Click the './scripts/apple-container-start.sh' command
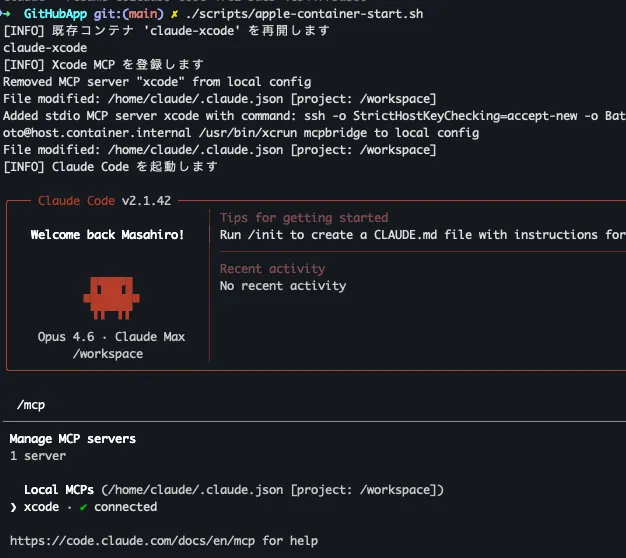 tap(305, 14)
